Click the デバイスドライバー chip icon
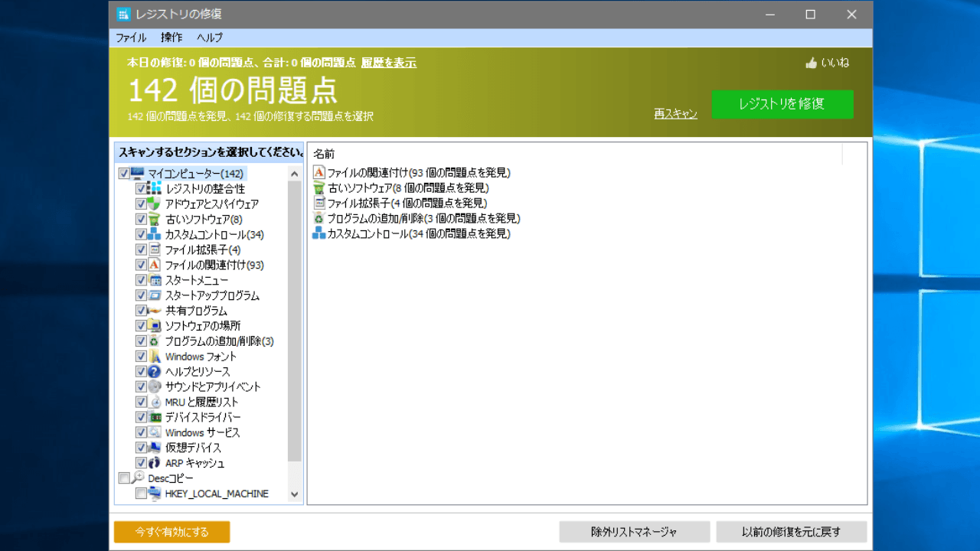The image size is (980, 551). 155,417
